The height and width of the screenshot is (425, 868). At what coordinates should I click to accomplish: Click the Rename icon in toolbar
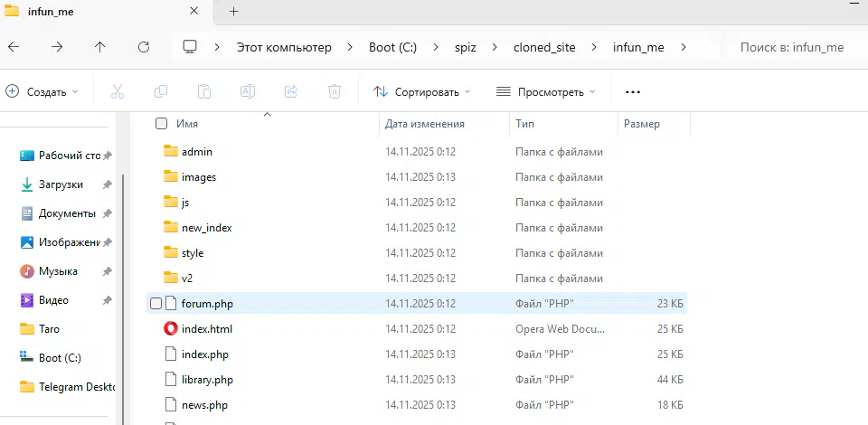248,91
